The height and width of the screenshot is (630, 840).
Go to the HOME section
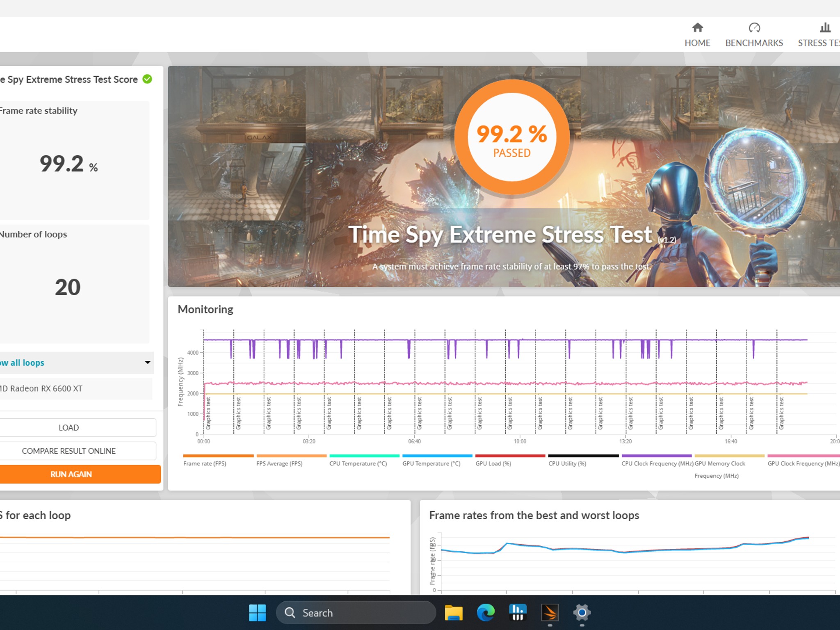(697, 35)
